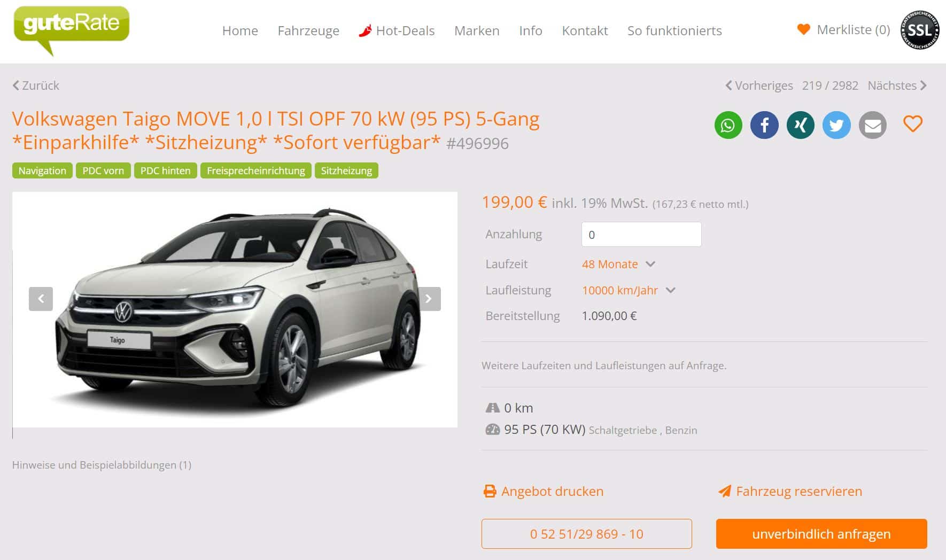Screen dimensions: 946x560
Task: Open the Fahrzeuge menu item
Action: 308,31
